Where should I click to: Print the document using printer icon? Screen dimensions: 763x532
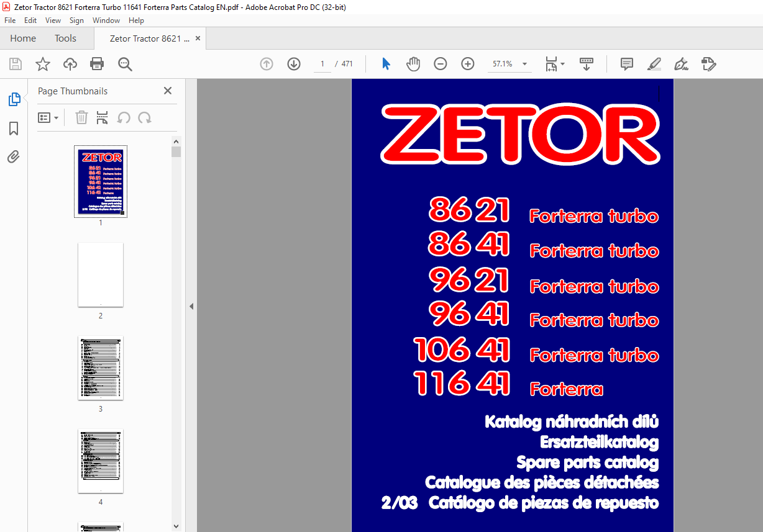97,64
